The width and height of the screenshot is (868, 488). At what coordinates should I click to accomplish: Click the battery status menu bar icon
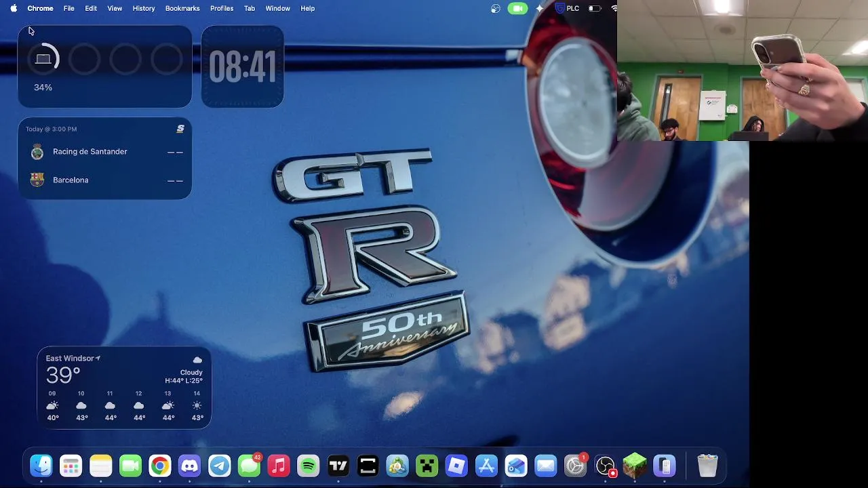[595, 8]
